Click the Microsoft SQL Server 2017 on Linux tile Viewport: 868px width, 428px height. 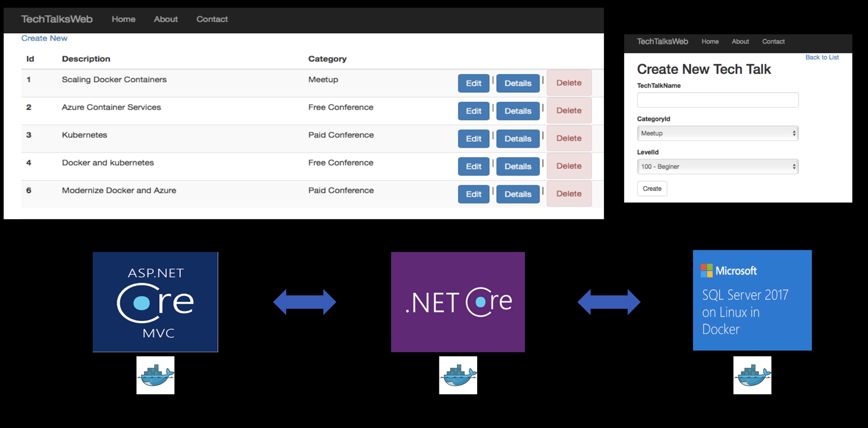(752, 300)
